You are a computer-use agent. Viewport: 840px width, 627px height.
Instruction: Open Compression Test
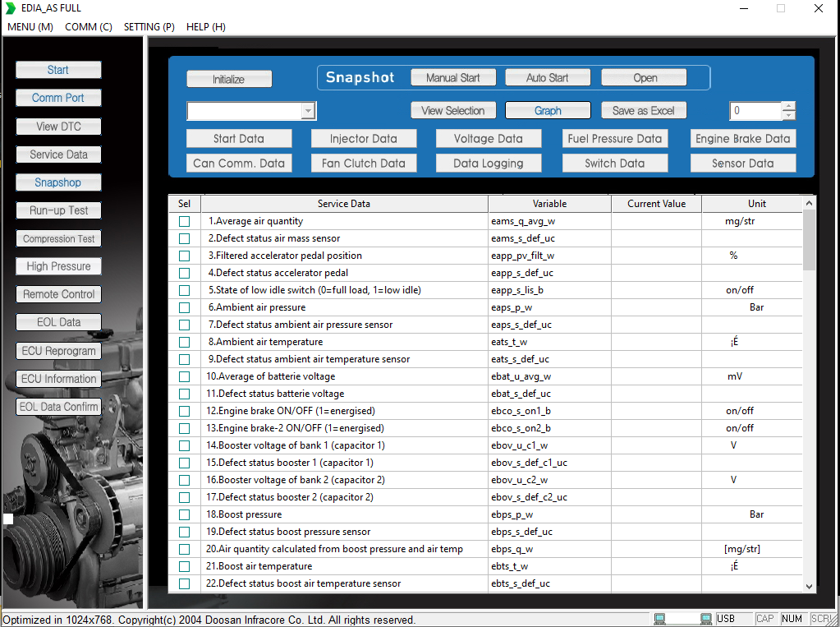tap(58, 238)
